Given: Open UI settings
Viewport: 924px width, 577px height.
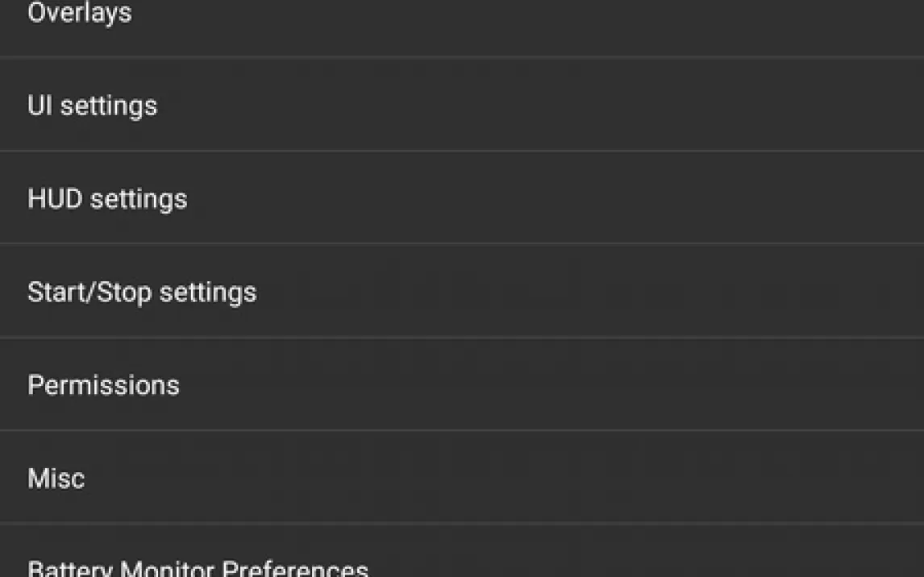Looking at the screenshot, I should (461, 105).
